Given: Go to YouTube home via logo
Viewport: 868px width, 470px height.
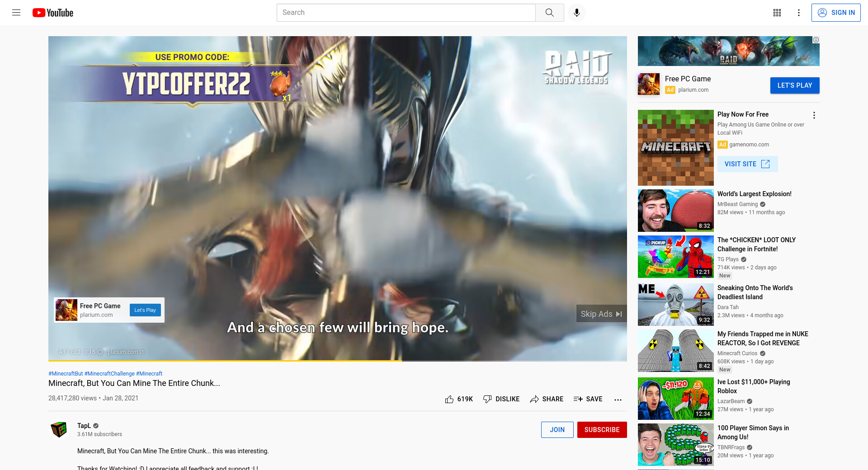Looking at the screenshot, I should pos(53,13).
